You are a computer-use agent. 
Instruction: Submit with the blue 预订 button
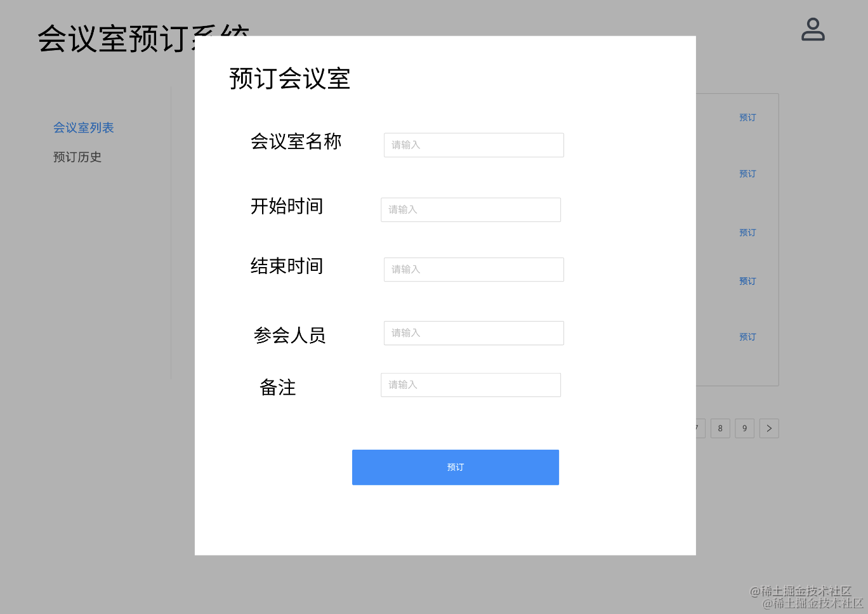(455, 467)
